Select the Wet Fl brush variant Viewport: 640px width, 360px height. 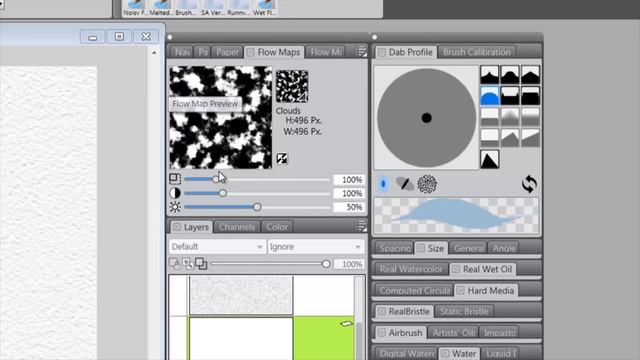tap(264, 8)
